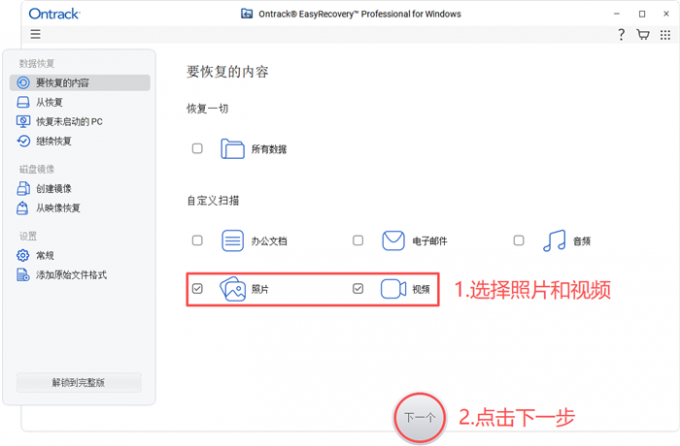Click the Ontrack logo

(54, 14)
